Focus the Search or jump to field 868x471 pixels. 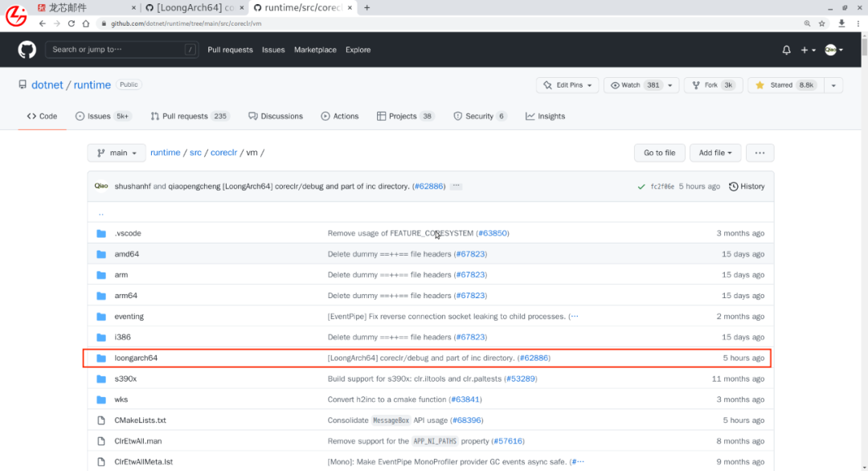click(121, 50)
